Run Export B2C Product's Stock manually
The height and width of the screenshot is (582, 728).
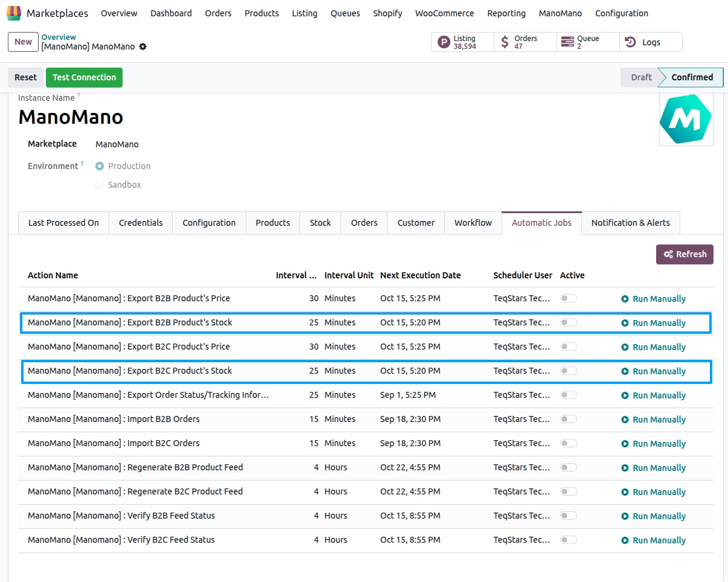coord(654,371)
